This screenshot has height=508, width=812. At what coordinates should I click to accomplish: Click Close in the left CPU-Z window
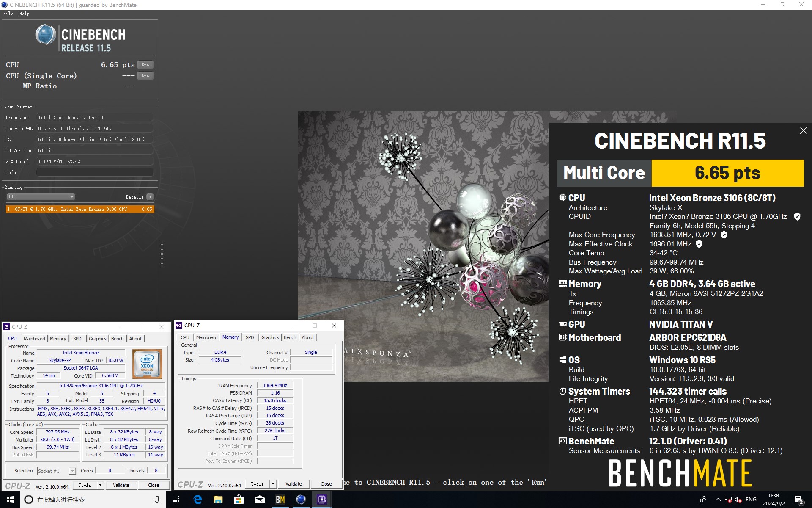pyautogui.click(x=154, y=485)
